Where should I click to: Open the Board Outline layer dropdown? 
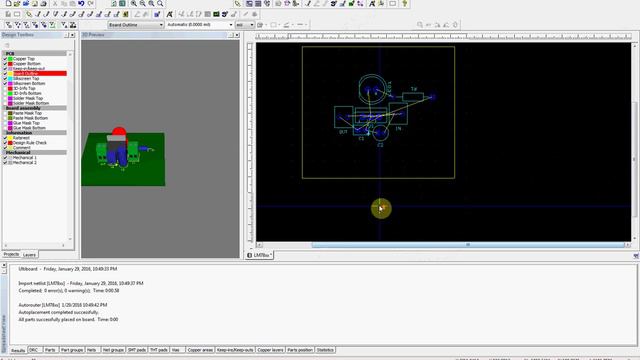coord(136,25)
